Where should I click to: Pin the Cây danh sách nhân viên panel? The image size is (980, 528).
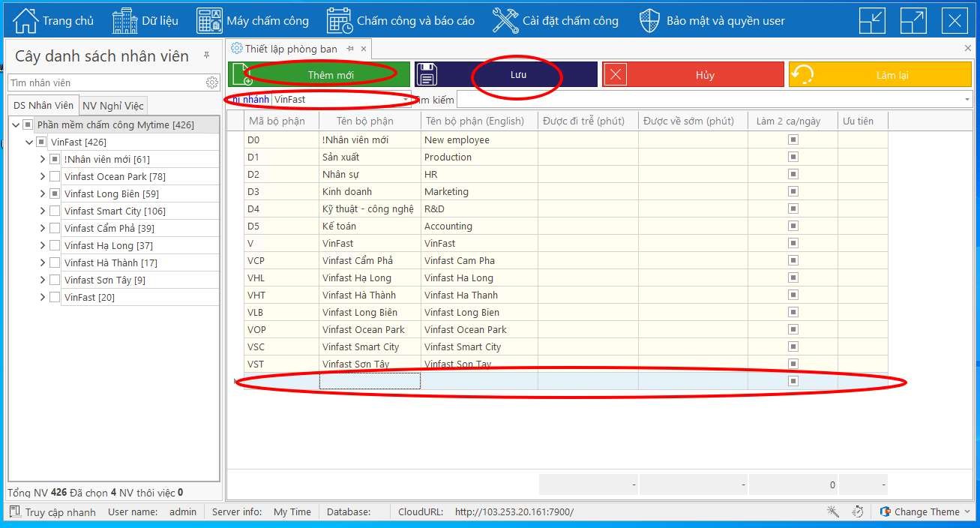tap(206, 56)
